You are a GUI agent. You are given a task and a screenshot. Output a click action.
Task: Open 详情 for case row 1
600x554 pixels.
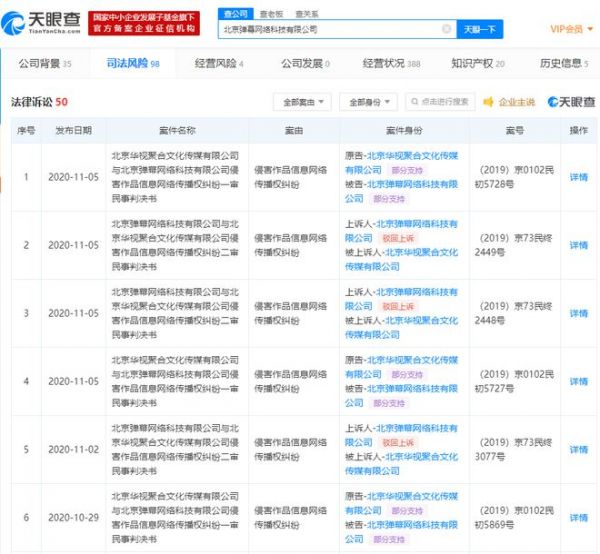click(x=578, y=177)
